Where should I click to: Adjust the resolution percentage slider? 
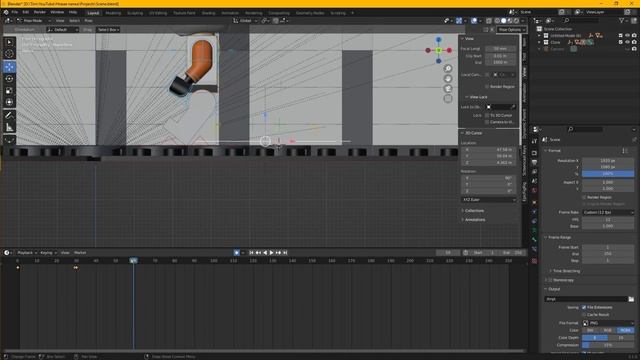click(x=608, y=174)
